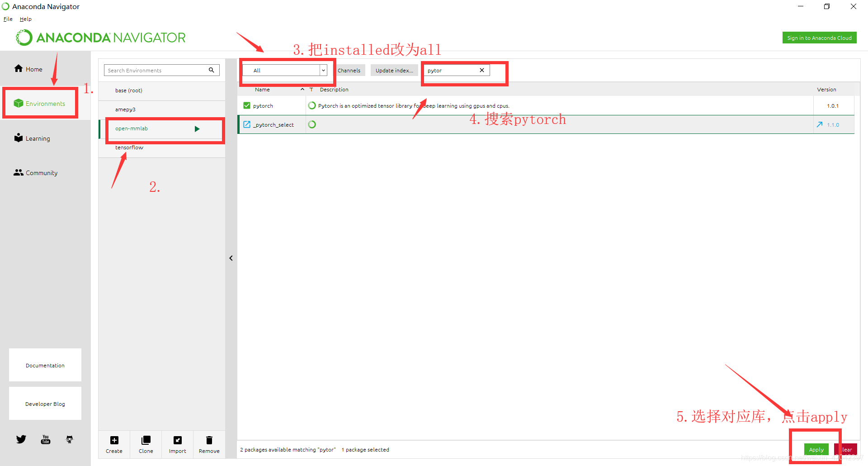Viewport: 868px width, 466px height.
Task: Select the amepy3 environment
Action: click(x=162, y=109)
